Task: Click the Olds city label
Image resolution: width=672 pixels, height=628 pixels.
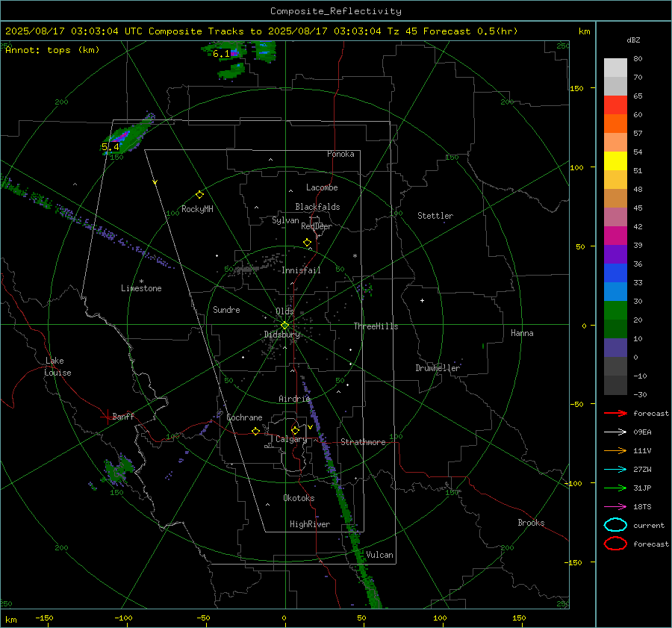Action: [x=284, y=311]
